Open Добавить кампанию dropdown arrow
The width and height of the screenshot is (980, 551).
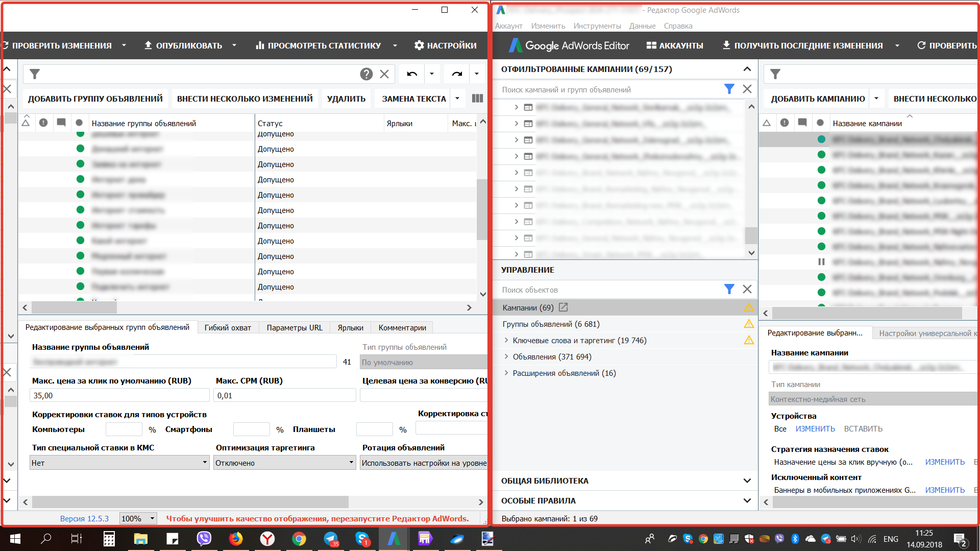tap(876, 98)
